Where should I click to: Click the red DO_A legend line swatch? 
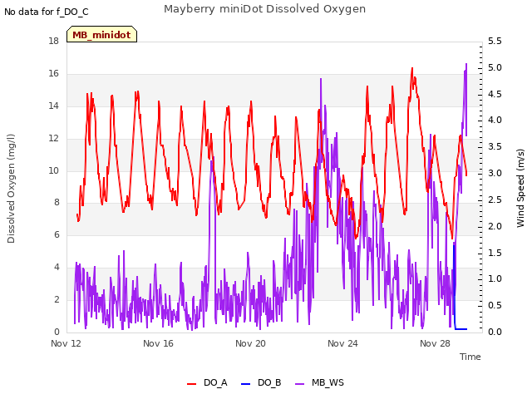(x=192, y=384)
